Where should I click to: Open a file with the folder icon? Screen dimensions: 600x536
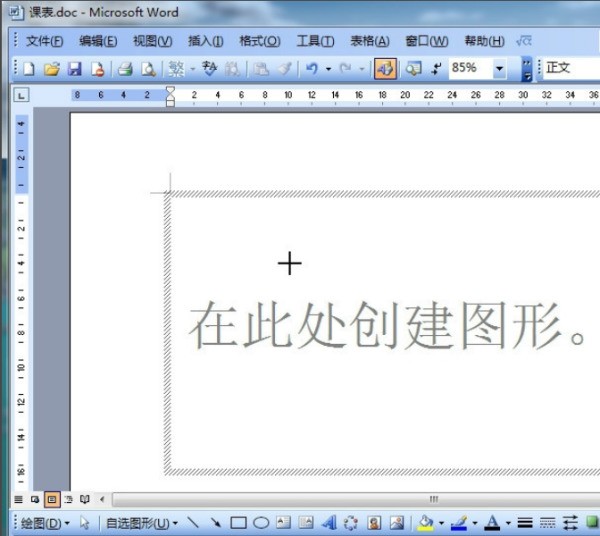point(52,69)
